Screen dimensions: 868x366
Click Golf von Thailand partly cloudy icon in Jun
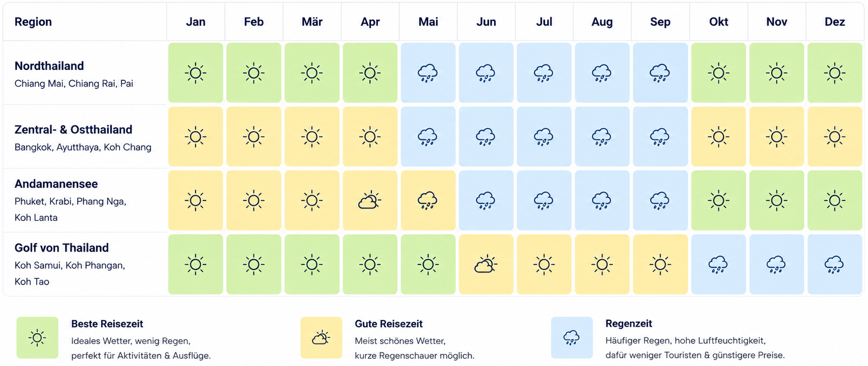[486, 264]
